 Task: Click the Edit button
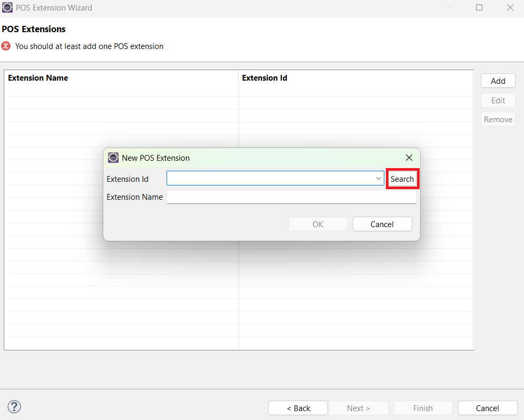(x=498, y=100)
